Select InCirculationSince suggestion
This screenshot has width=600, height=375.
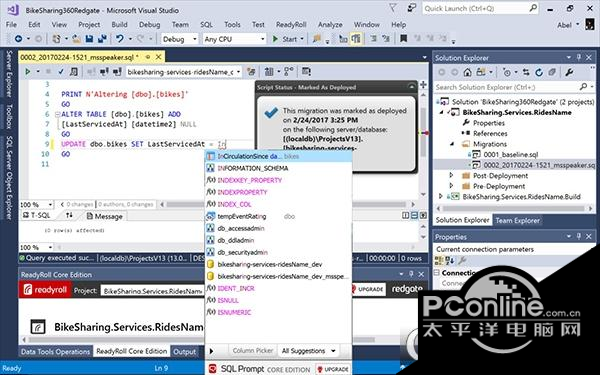[279, 156]
